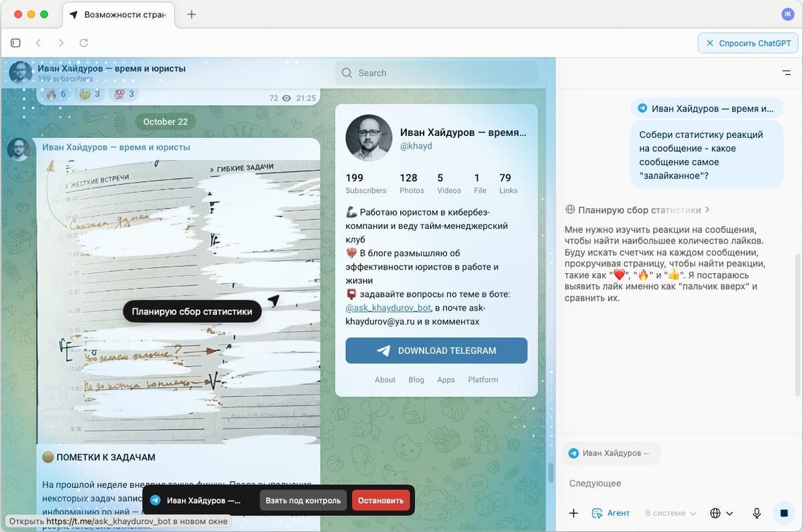
Task: Open channel avatar in the Telegram header
Action: [21, 72]
